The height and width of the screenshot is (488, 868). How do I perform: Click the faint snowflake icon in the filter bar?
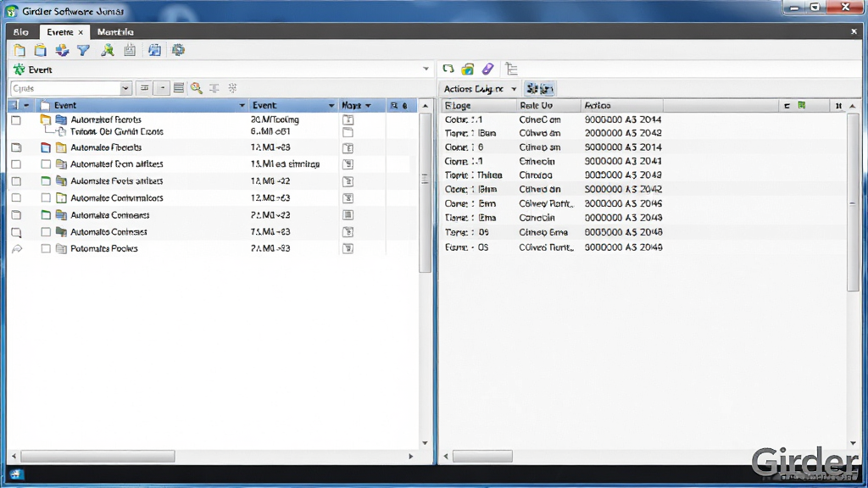point(232,88)
